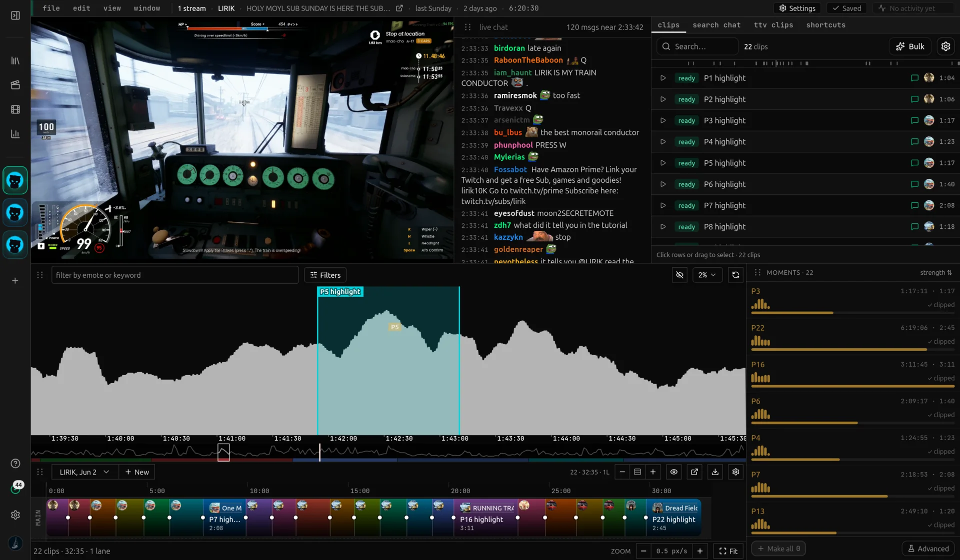
Task: Click the P5 highlight selected region label
Action: [340, 292]
